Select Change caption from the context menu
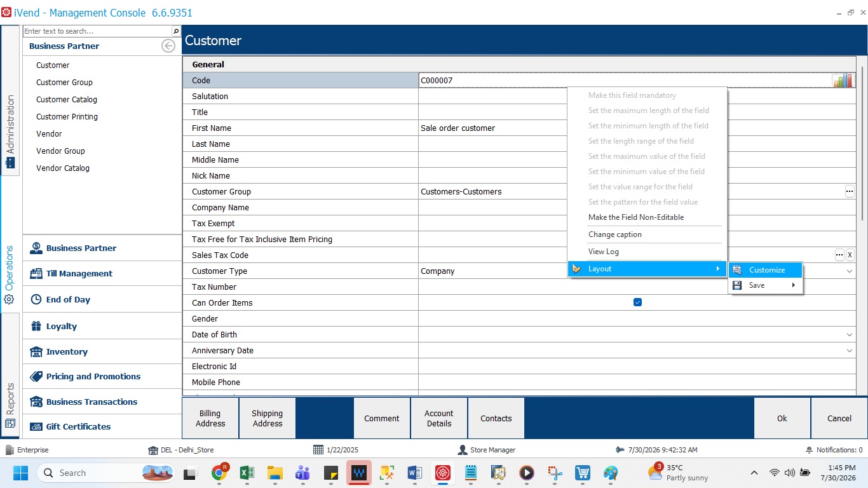The height and width of the screenshot is (488, 868). (615, 234)
